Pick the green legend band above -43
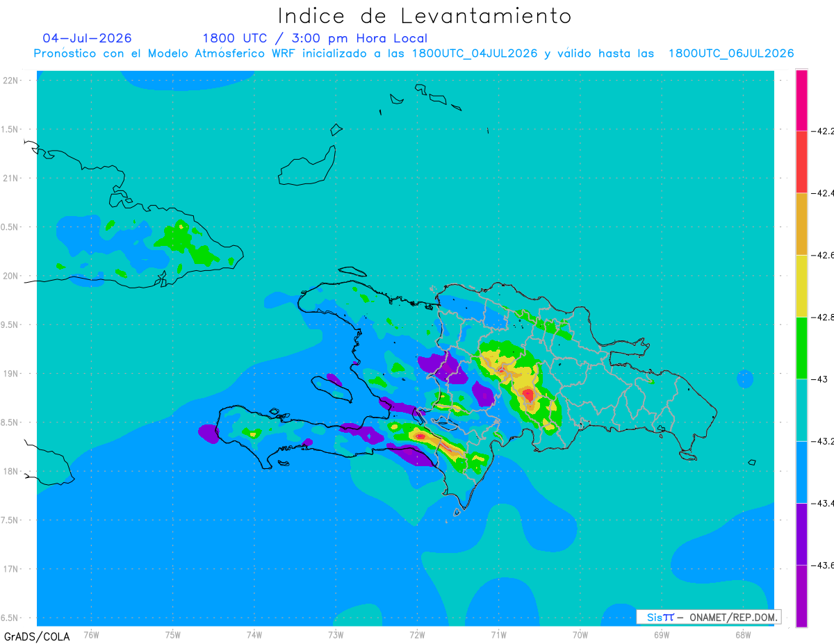The width and height of the screenshot is (834, 644). pyautogui.click(x=801, y=347)
